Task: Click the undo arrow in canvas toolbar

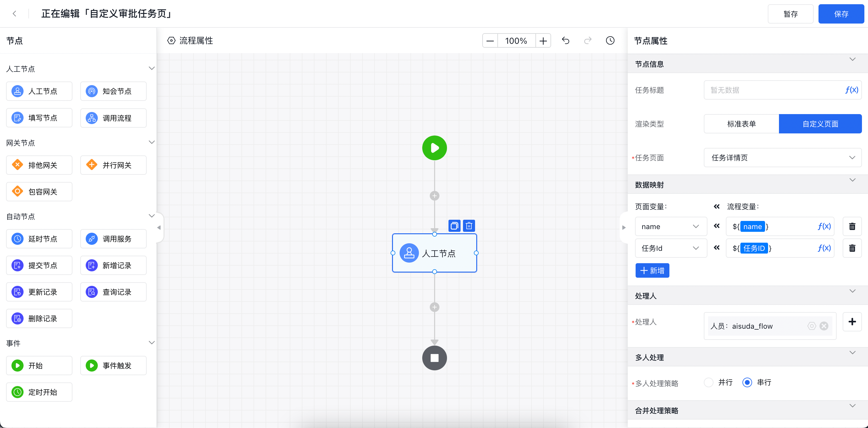Action: (x=565, y=41)
